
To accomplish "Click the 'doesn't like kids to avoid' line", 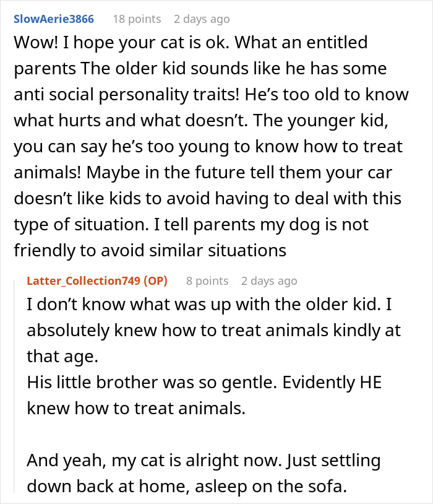I will coord(207,199).
